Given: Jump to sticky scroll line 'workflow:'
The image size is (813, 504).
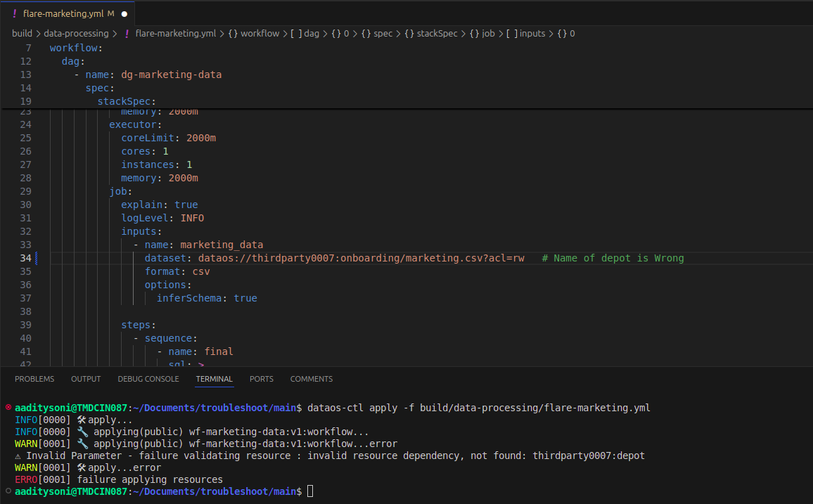Looking at the screenshot, I should point(76,48).
